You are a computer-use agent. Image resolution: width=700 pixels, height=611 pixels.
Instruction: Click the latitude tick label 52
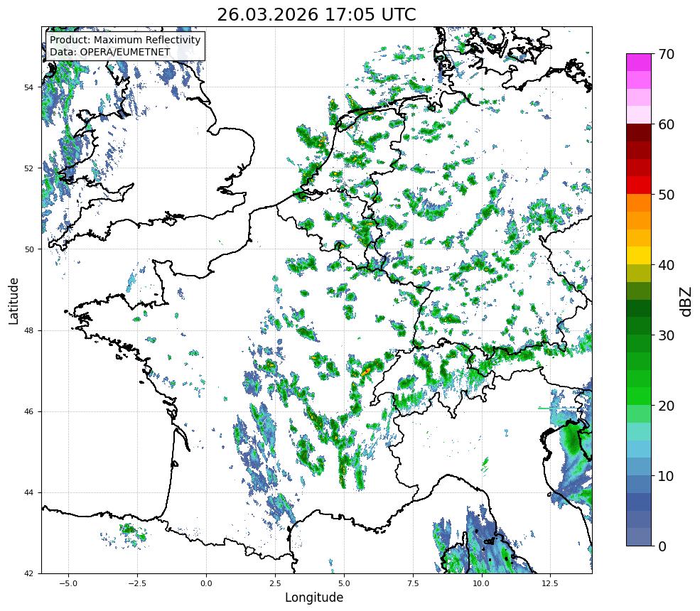point(29,168)
